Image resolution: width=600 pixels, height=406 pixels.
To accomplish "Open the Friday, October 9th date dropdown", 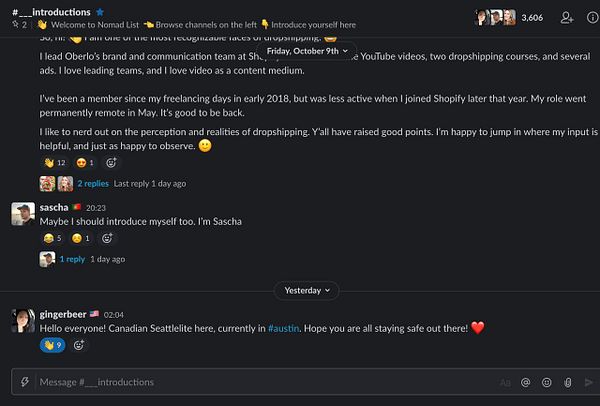I will tap(306, 48).
